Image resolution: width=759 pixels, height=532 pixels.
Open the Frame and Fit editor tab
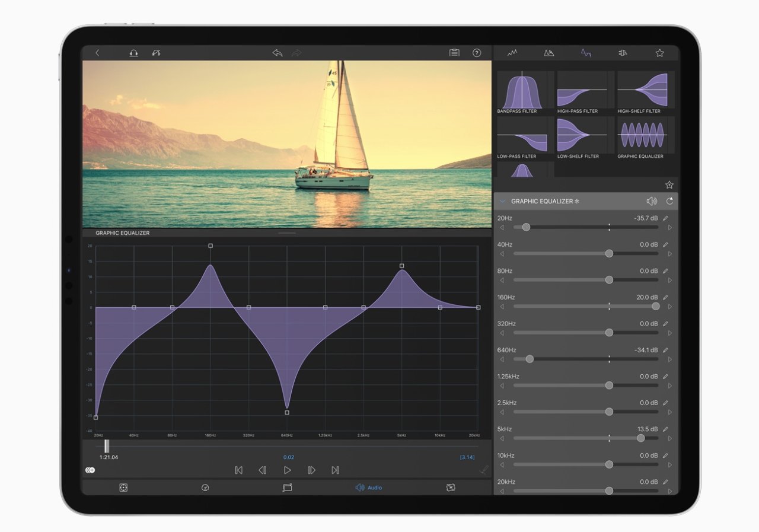pyautogui.click(x=123, y=488)
